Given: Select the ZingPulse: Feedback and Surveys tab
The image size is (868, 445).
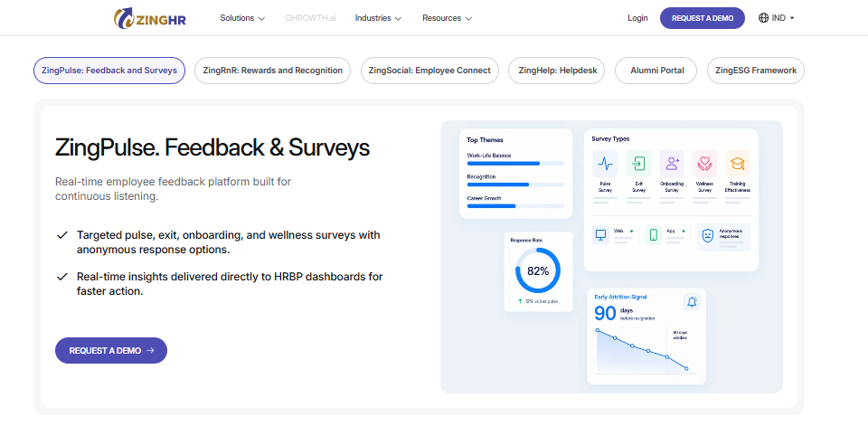Looking at the screenshot, I should pos(109,71).
